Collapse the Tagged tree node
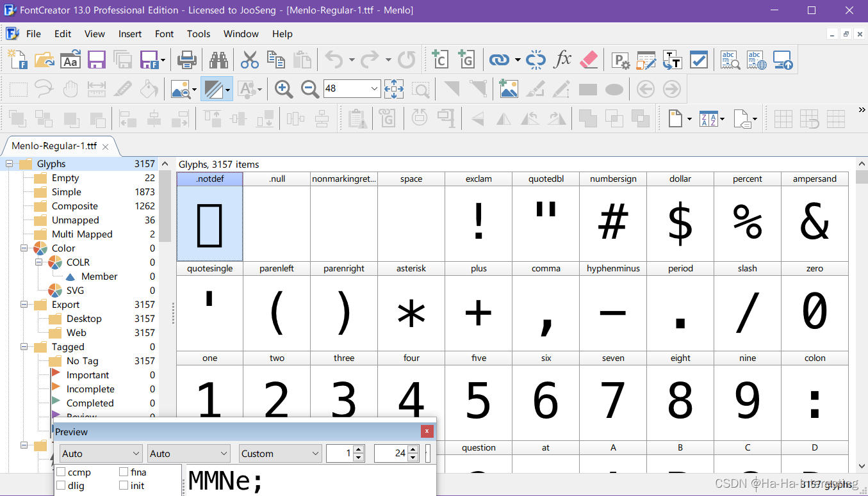The image size is (868, 496). point(24,347)
